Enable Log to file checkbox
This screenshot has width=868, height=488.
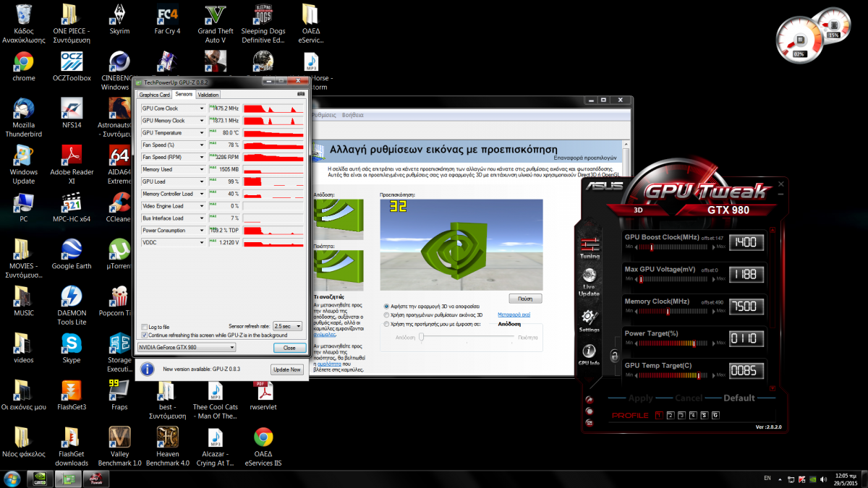pos(145,327)
